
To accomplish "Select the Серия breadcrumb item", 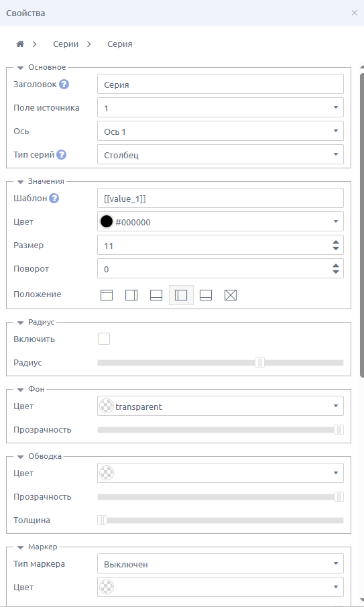I will [120, 44].
